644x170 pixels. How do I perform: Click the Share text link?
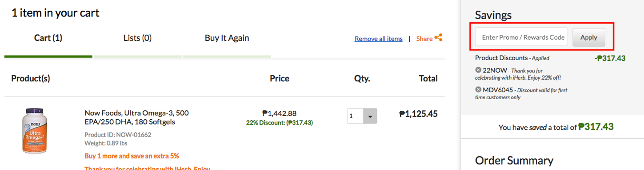pyautogui.click(x=424, y=39)
